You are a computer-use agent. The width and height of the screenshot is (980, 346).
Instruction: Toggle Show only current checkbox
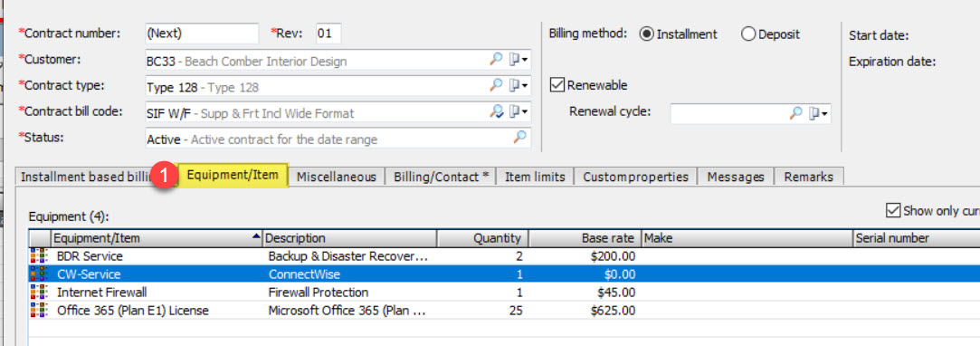[x=893, y=211]
